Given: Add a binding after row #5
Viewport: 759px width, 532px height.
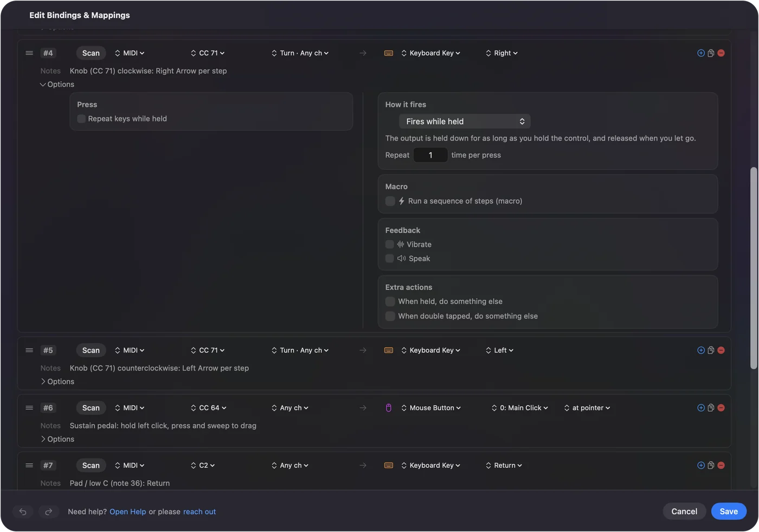Looking at the screenshot, I should [x=701, y=350].
